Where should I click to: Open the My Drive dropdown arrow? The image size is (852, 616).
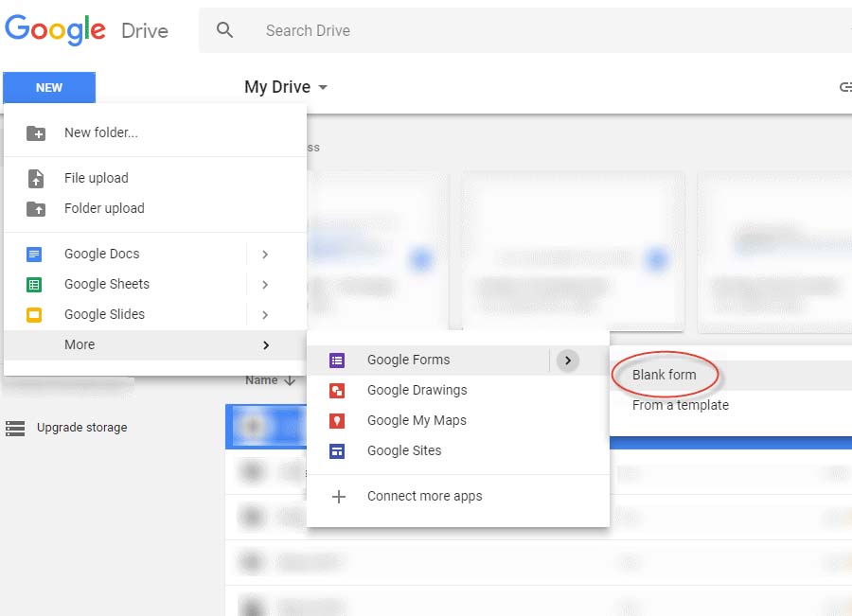pyautogui.click(x=323, y=87)
